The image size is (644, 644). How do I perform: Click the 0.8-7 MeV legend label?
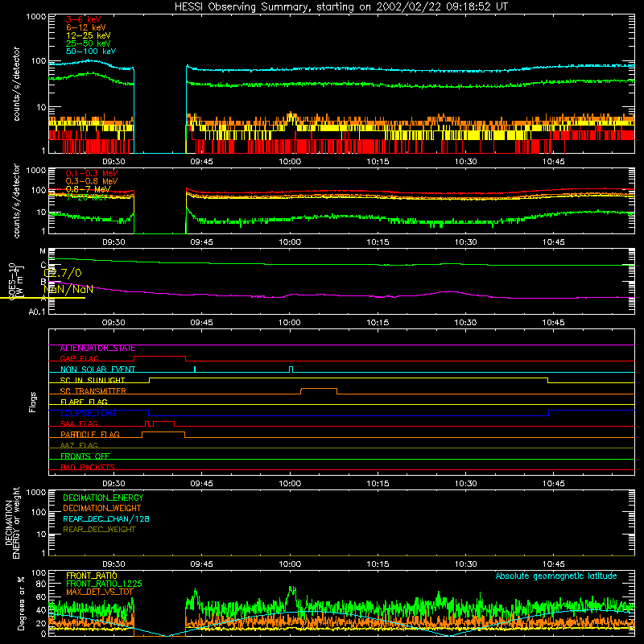point(88,189)
